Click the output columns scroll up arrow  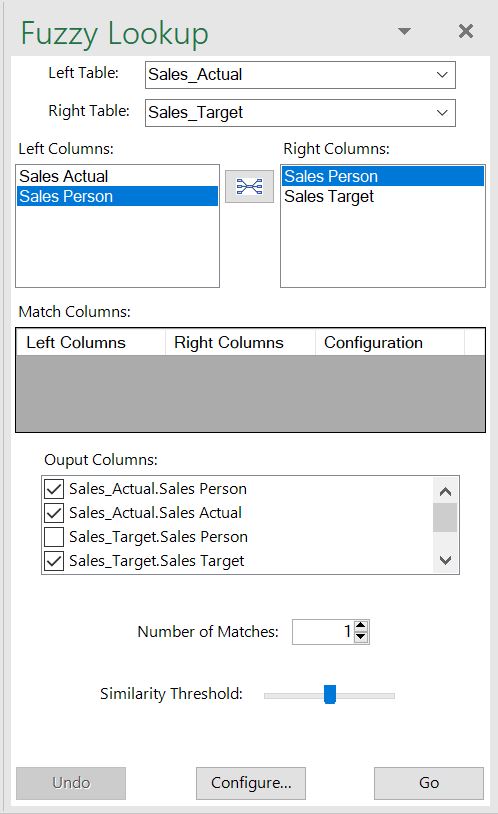click(x=445, y=491)
